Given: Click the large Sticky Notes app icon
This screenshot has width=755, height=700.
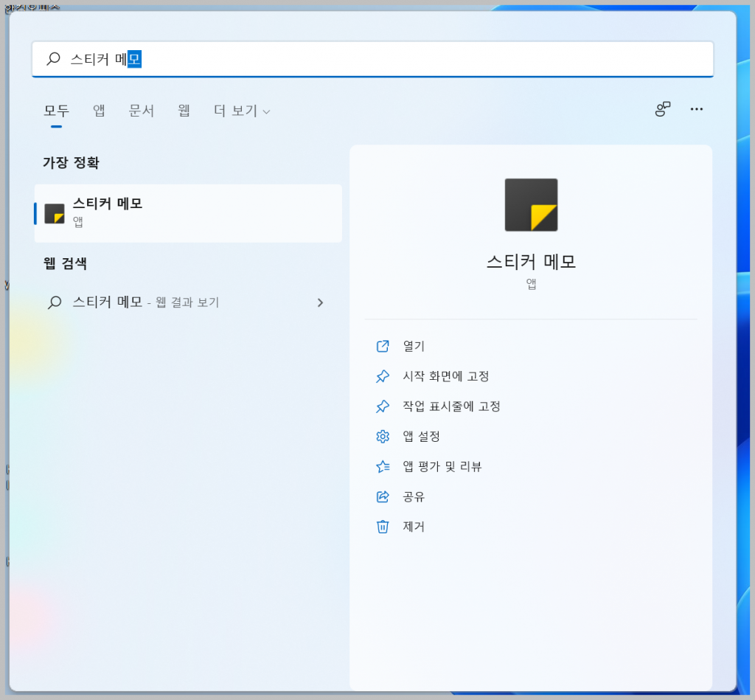Looking at the screenshot, I should click(x=531, y=205).
